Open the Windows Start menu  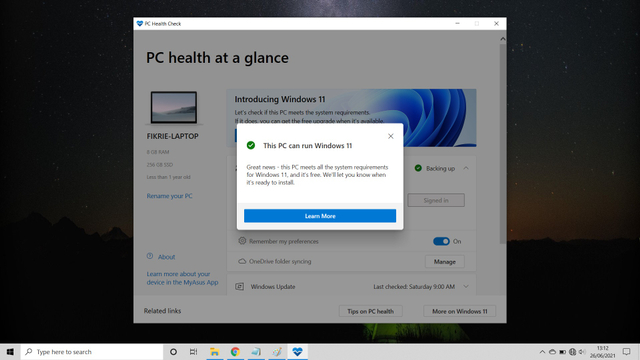click(x=10, y=351)
